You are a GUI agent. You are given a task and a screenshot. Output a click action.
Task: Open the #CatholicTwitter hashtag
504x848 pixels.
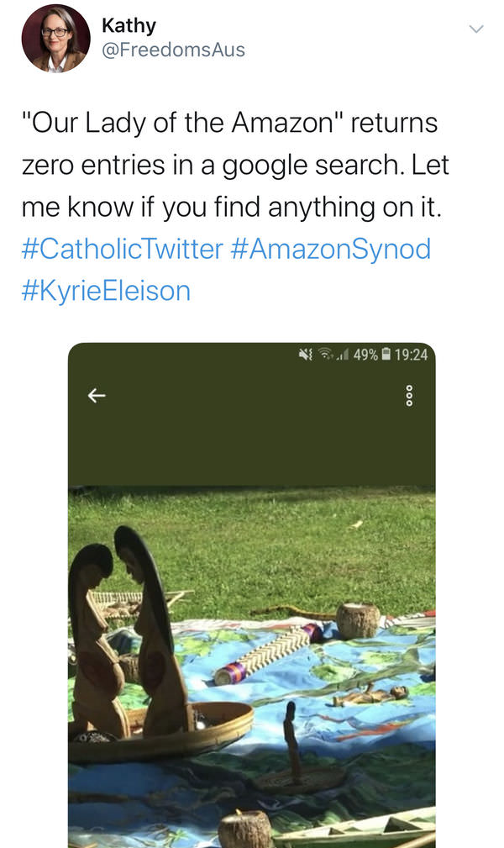pyautogui.click(x=122, y=249)
